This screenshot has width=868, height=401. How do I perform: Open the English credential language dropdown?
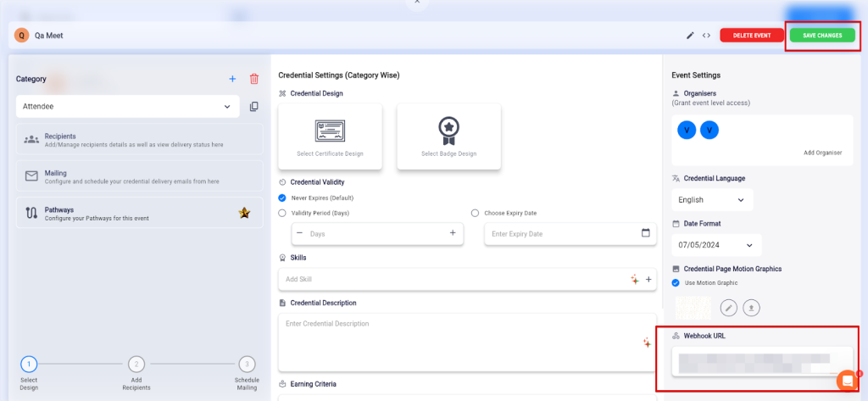click(711, 200)
